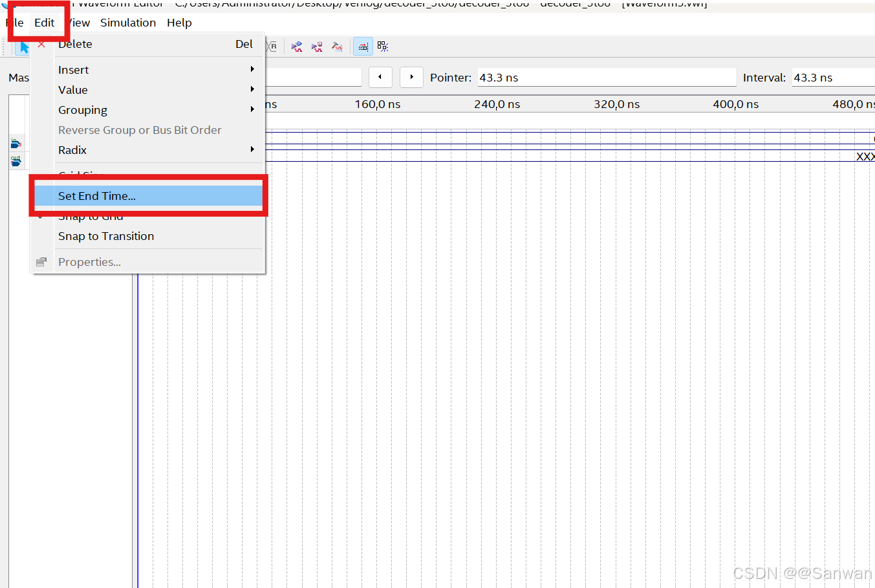This screenshot has height=588, width=875.
Task: Click the 400.0 ns timeline label
Action: (736, 104)
